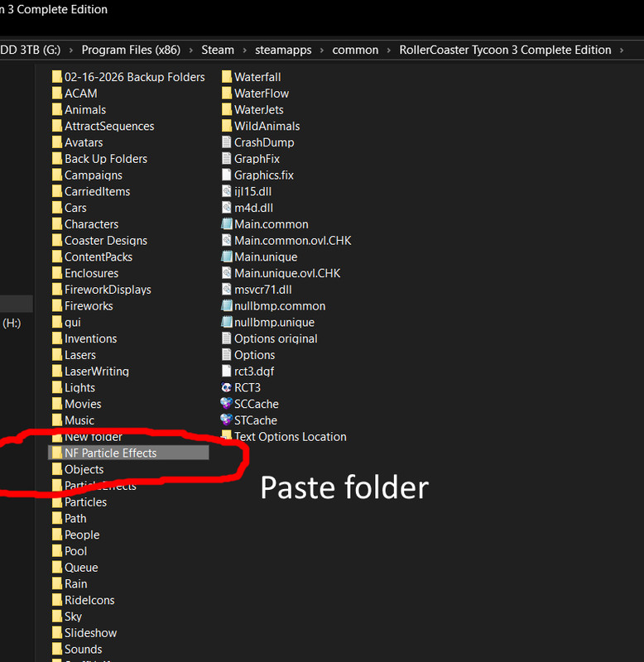This screenshot has height=662, width=644.
Task: Select the WaterJets folder name
Action: pyautogui.click(x=259, y=109)
